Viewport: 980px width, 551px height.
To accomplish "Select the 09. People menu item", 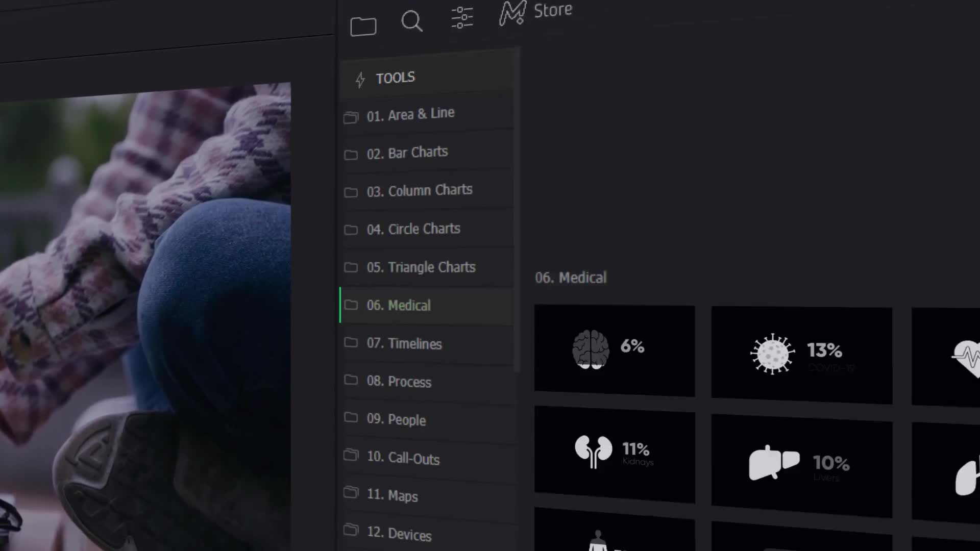I will point(397,419).
